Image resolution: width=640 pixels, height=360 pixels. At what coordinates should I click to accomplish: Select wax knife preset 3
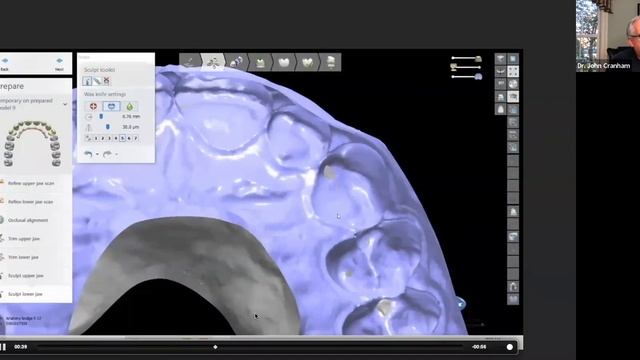click(x=109, y=138)
